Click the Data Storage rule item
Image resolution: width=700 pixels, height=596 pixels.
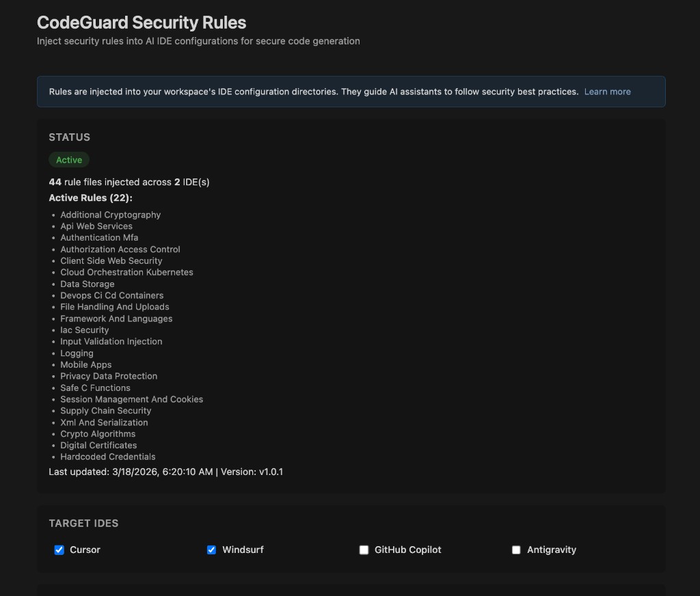tap(87, 284)
